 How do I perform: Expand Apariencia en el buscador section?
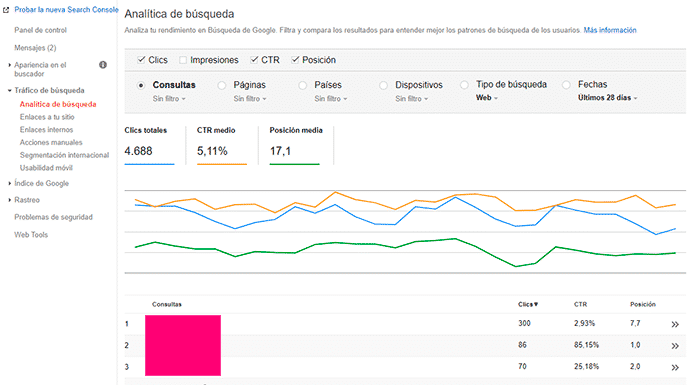tap(10, 65)
